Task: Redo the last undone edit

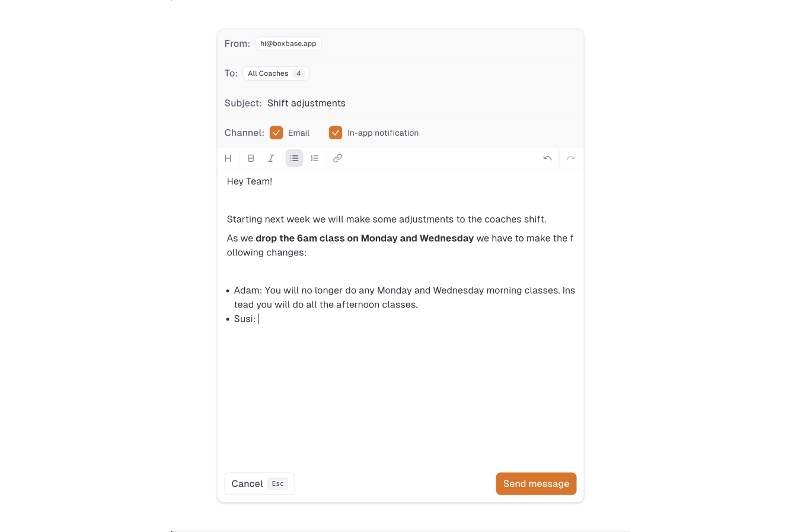Action: click(570, 158)
